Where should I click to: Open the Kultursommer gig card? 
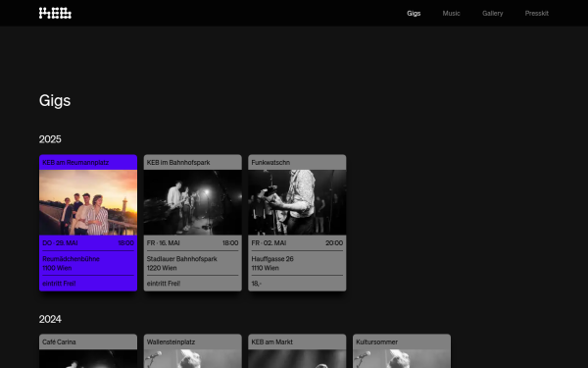[x=402, y=350]
